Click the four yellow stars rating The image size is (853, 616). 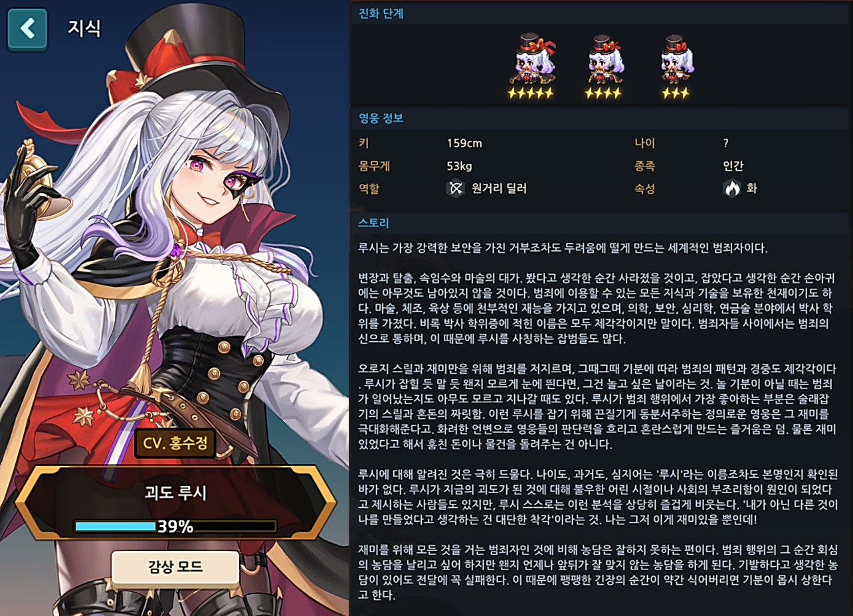point(603,94)
